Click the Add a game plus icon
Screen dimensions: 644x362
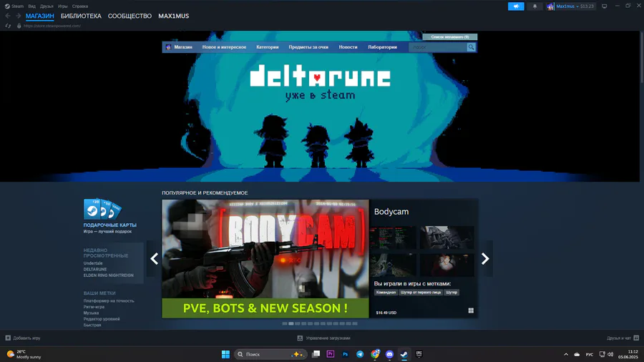[8, 338]
